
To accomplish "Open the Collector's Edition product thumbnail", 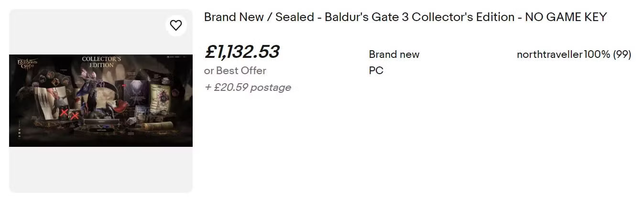I will click(x=101, y=100).
